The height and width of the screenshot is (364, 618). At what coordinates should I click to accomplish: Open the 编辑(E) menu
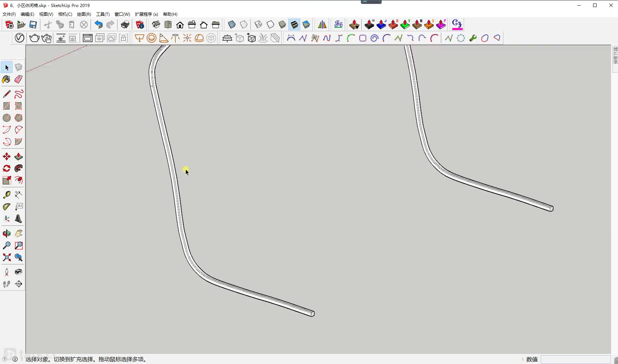(x=27, y=14)
